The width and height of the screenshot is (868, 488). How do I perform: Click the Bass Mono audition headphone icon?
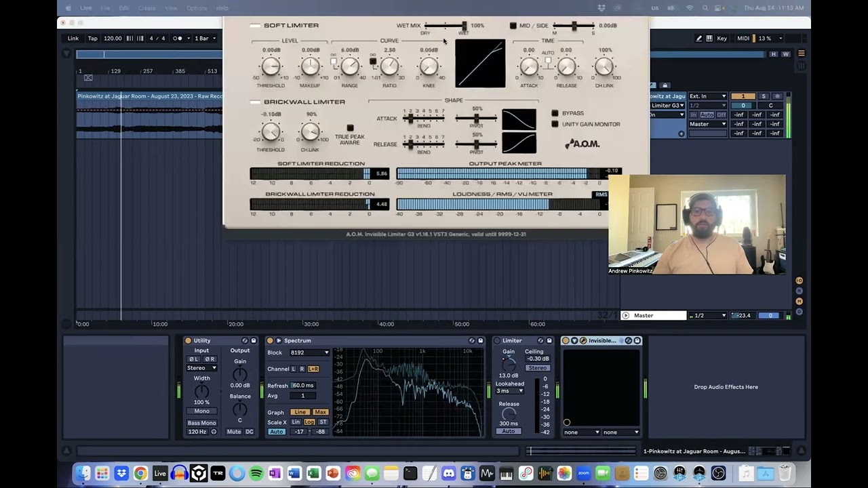pos(214,432)
